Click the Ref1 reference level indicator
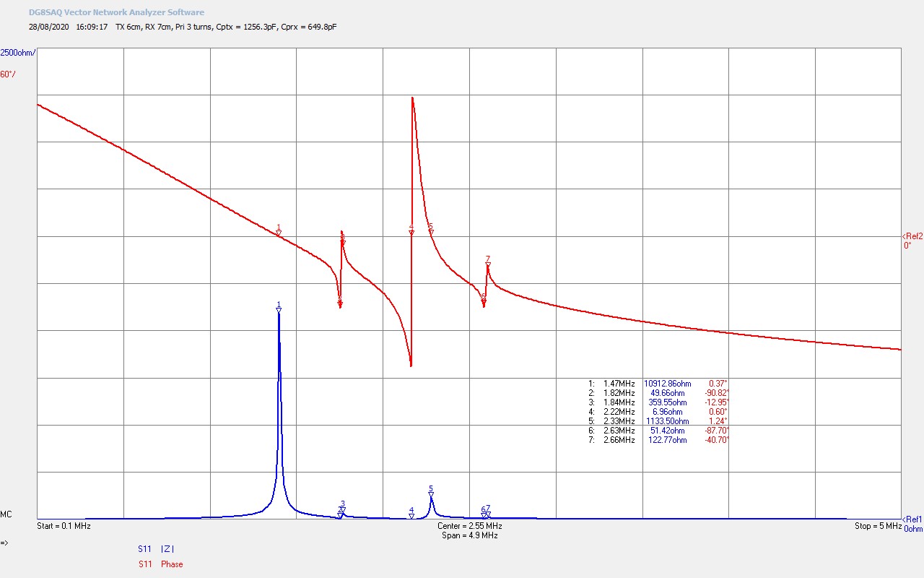Screen dimensions: 924x578 point(912,519)
